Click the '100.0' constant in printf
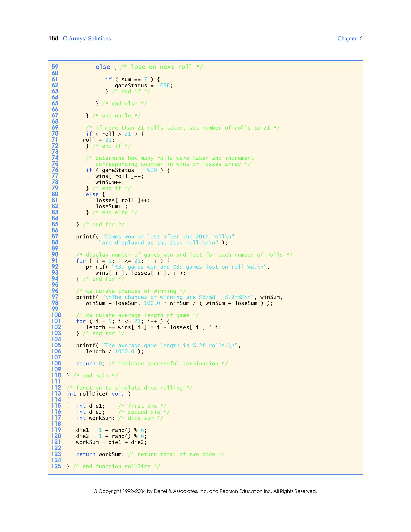This screenshot has height=532, width=411. point(152,303)
